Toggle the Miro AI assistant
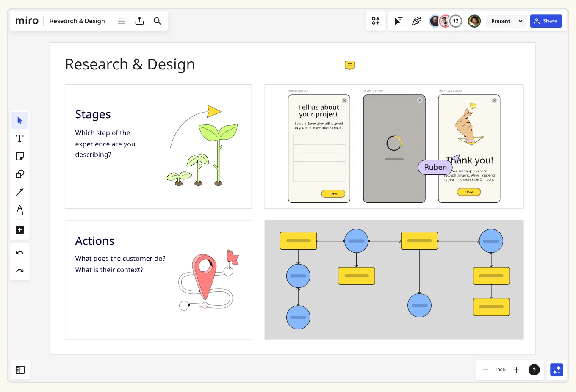 556,370
